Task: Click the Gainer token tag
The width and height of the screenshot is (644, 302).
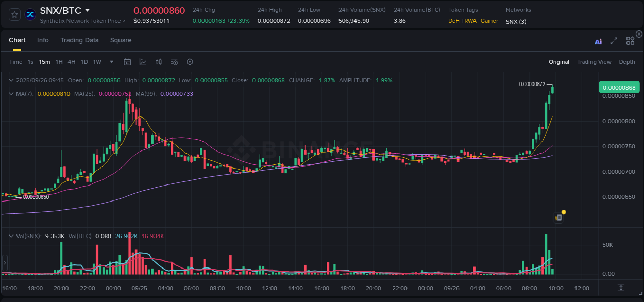Action: [489, 21]
